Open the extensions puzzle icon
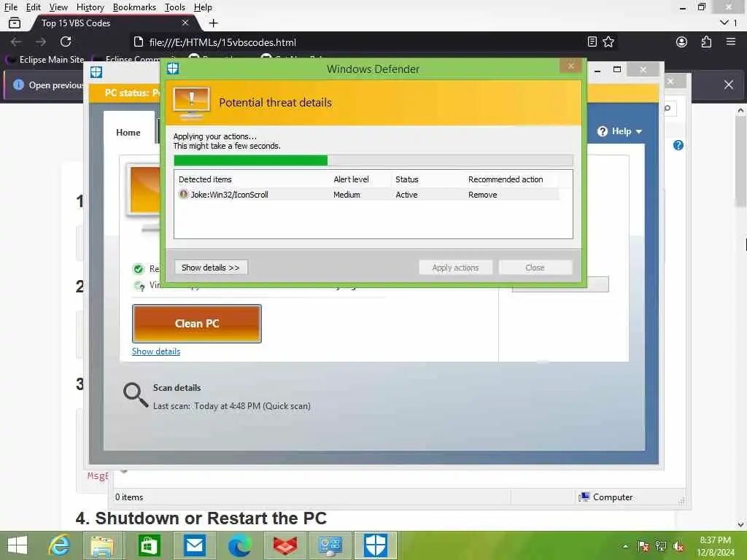 706,42
